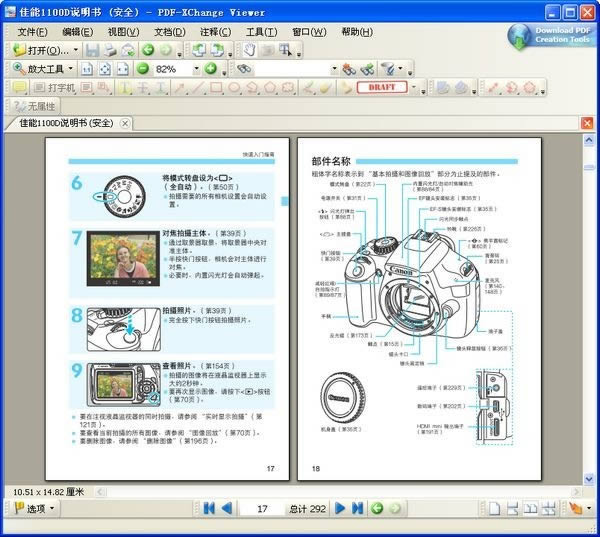Click the 无属性 properties button

pos(34,106)
